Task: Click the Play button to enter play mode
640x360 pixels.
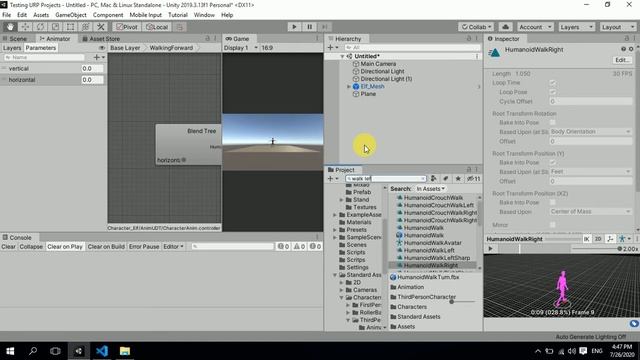Action: click(x=294, y=27)
